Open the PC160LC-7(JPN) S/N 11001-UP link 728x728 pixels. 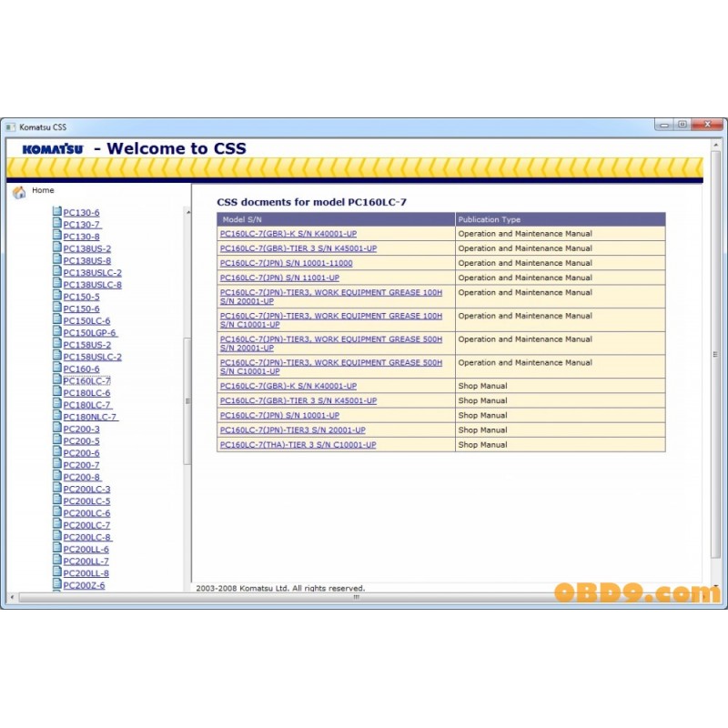coord(279,278)
